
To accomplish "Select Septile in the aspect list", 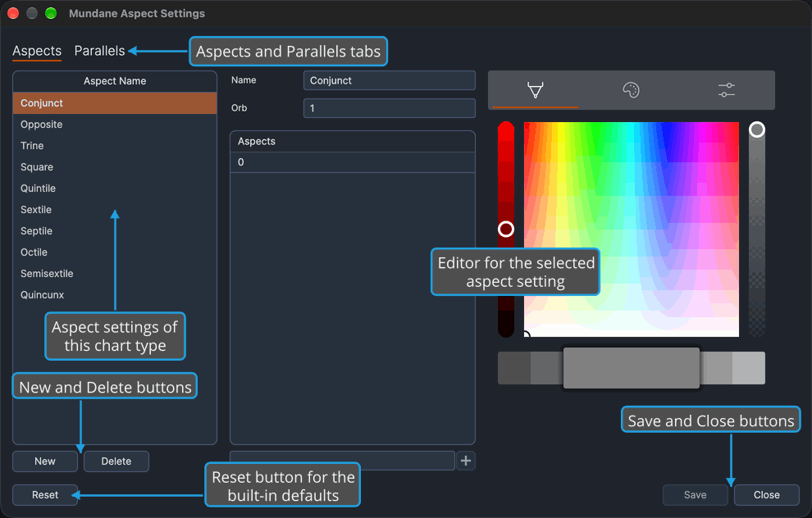I will [x=115, y=231].
